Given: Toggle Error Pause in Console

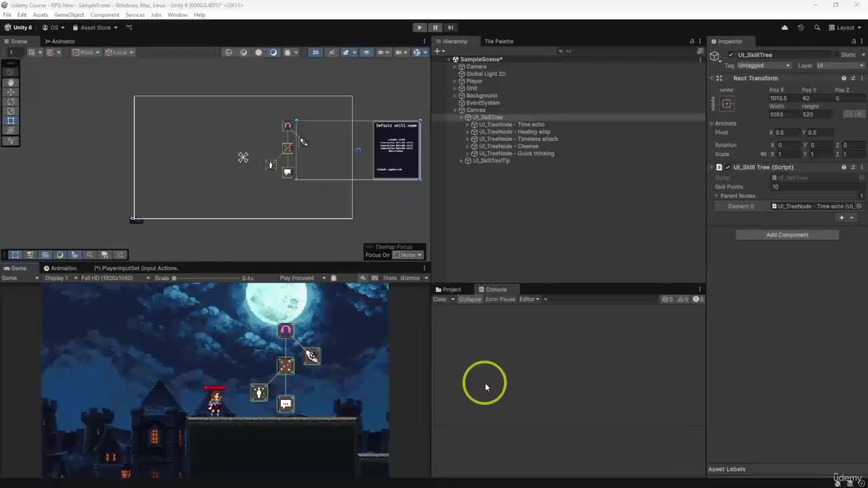Looking at the screenshot, I should [500, 300].
